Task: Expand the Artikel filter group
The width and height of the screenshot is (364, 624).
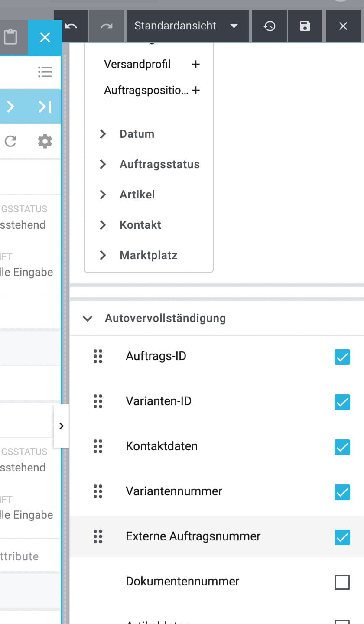Action: pyautogui.click(x=103, y=195)
